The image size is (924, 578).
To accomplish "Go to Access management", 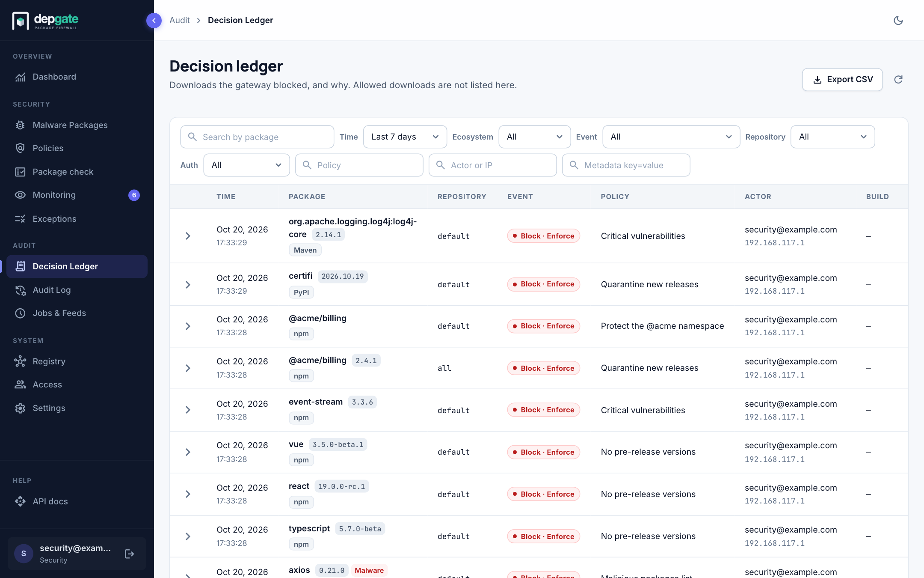I will 77,384.
